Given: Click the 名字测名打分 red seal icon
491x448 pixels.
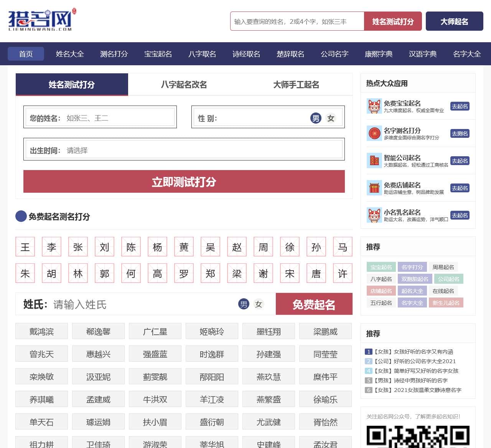Looking at the screenshot, I should pos(374,134).
